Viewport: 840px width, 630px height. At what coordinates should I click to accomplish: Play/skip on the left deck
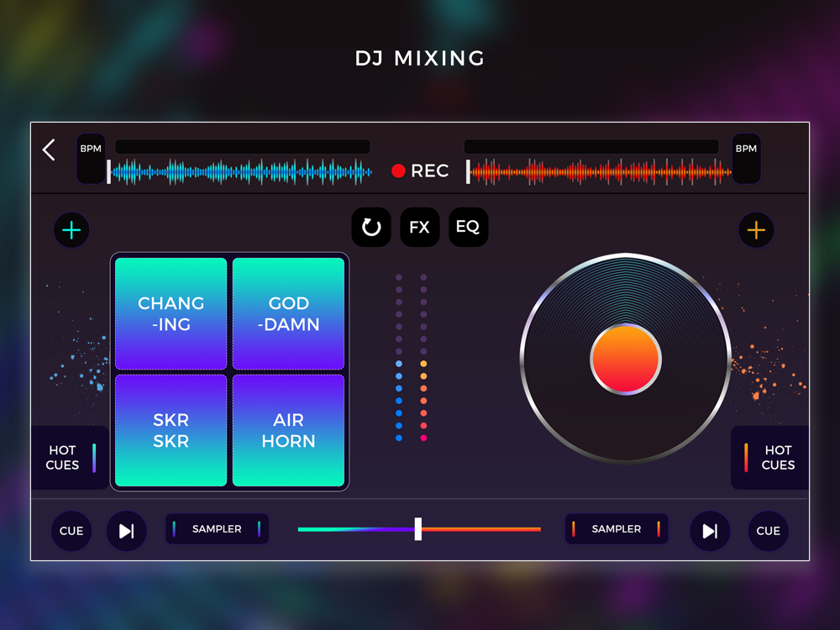[x=127, y=531]
